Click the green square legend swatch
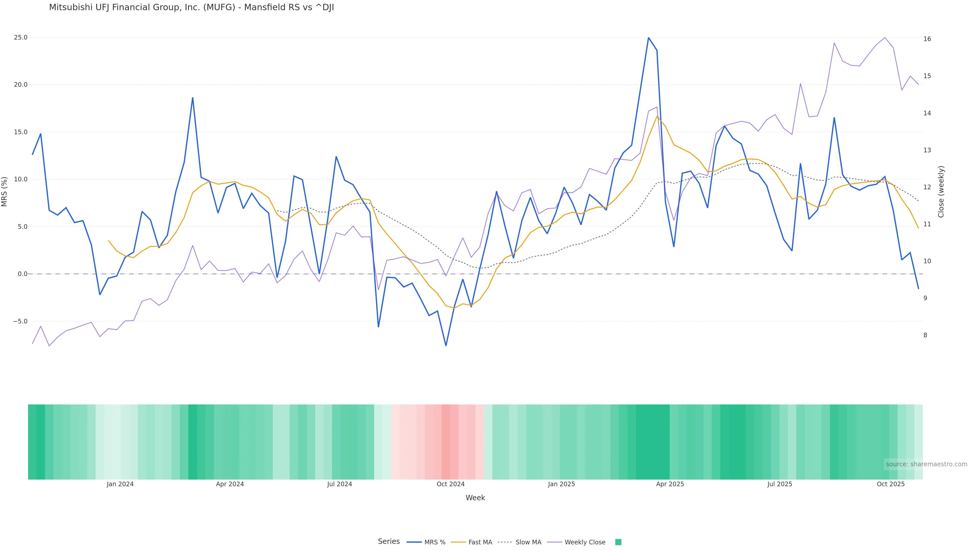The image size is (980, 551). tap(618, 542)
